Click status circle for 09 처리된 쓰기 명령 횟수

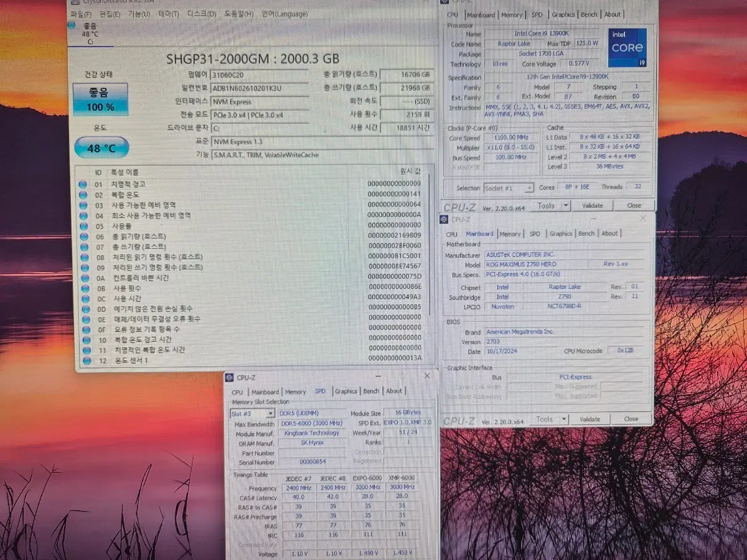pos(83,267)
